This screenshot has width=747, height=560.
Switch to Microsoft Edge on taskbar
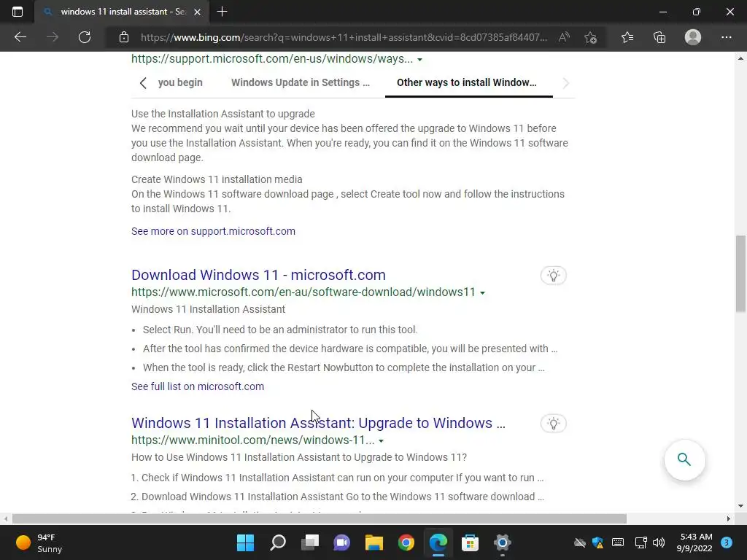[438, 542]
